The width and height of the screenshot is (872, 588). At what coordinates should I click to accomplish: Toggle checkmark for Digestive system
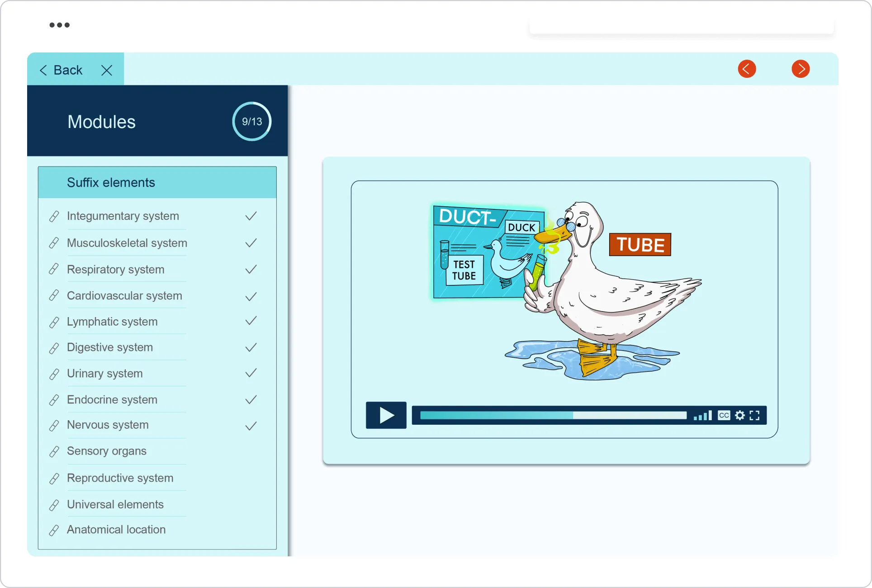[251, 347]
